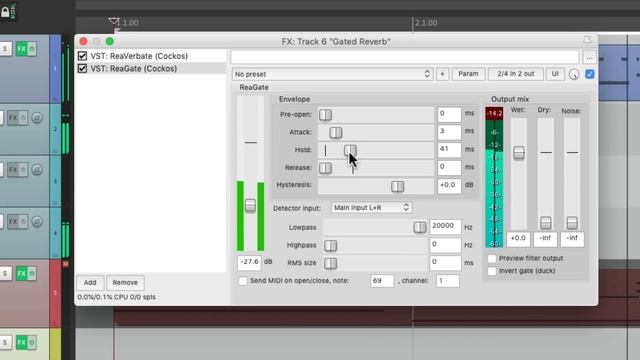The width and height of the screenshot is (640, 360).
Task: Click the Pre-open slider handle
Action: click(x=325, y=115)
